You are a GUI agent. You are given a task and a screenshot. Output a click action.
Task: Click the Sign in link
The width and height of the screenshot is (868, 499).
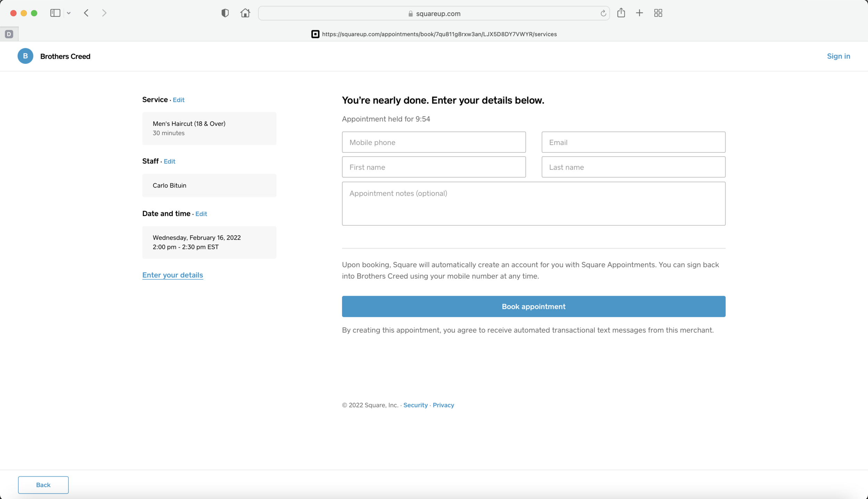pos(838,56)
